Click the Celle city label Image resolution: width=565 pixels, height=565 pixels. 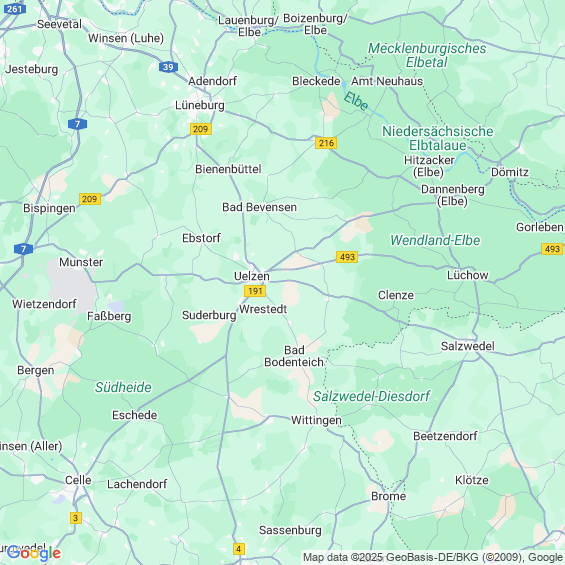click(x=78, y=480)
